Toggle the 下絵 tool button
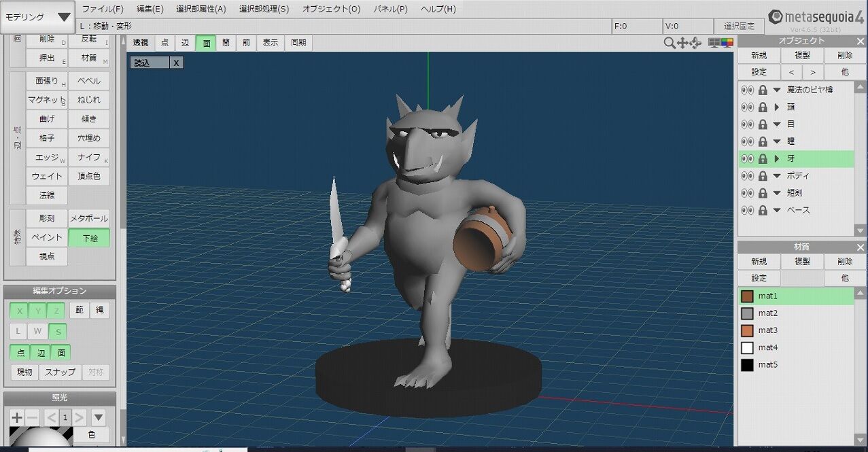This screenshot has width=868, height=452. coord(89,238)
